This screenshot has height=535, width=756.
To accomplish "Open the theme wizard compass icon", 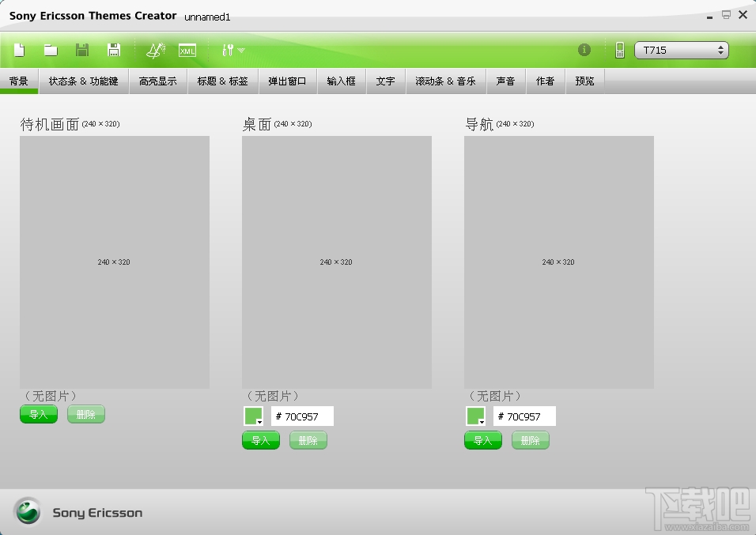I will point(156,50).
